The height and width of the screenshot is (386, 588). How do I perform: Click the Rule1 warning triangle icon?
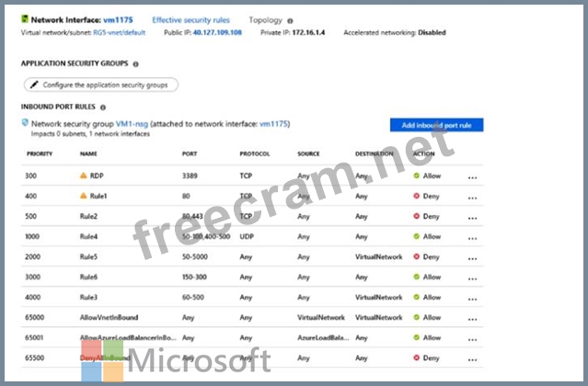click(x=83, y=196)
